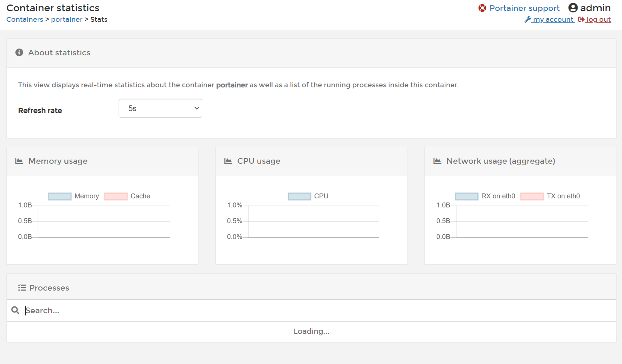Click the Processes list icon
The width and height of the screenshot is (622, 364).
click(x=22, y=288)
